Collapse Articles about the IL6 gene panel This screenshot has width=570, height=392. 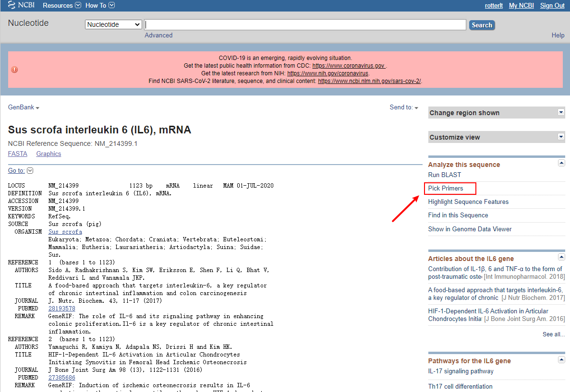(561, 257)
